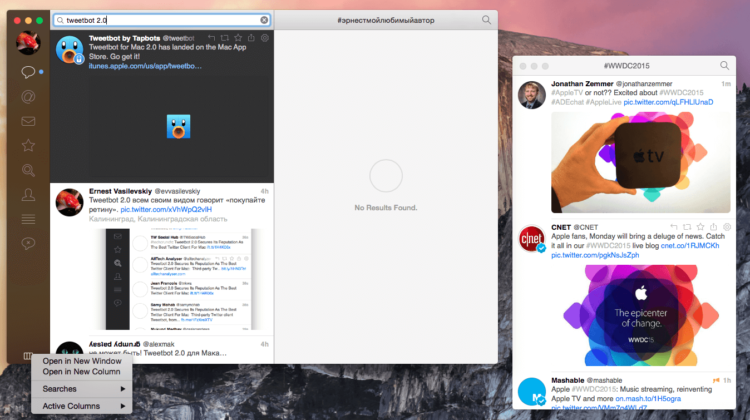The height and width of the screenshot is (420, 750).
Task: Share the CNET tweet
Action: (x=714, y=227)
